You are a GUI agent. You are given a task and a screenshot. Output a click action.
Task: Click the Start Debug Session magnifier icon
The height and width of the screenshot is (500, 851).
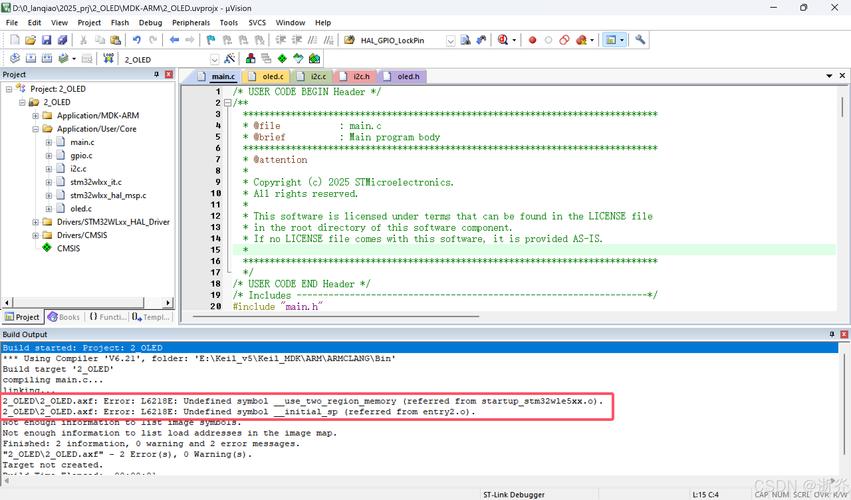click(504, 40)
